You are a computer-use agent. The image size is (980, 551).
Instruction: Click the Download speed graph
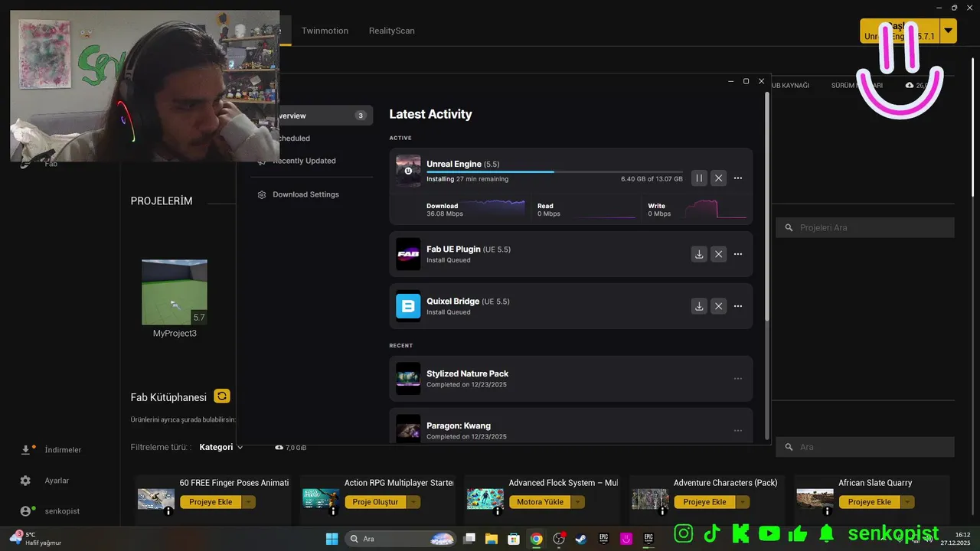coord(495,208)
